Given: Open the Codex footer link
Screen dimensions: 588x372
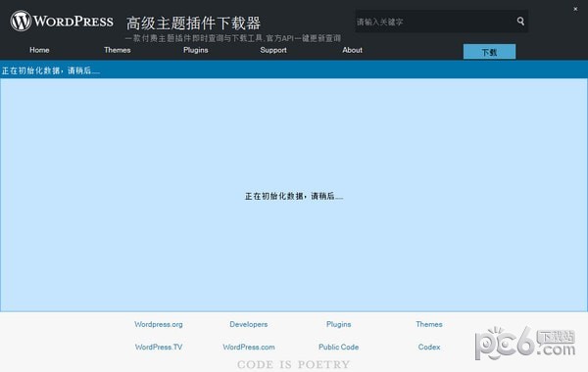Looking at the screenshot, I should (429, 348).
